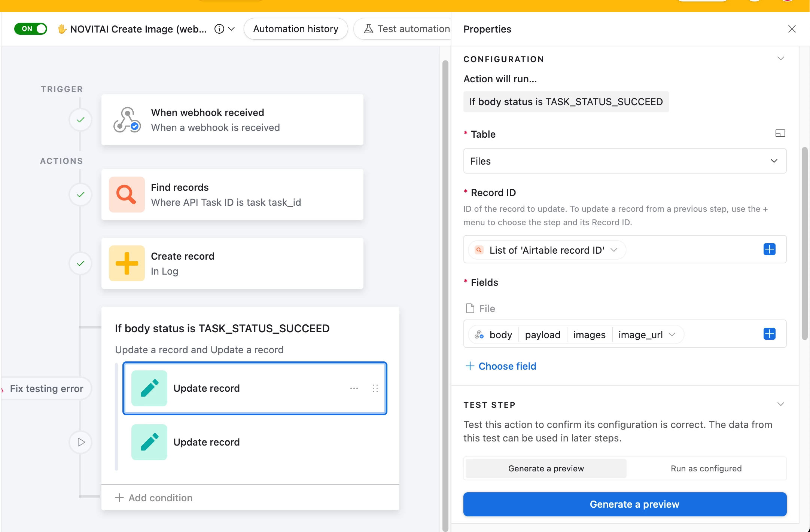Click the Create record plus icon
Viewport: 810px width, 532px height.
pyautogui.click(x=127, y=263)
